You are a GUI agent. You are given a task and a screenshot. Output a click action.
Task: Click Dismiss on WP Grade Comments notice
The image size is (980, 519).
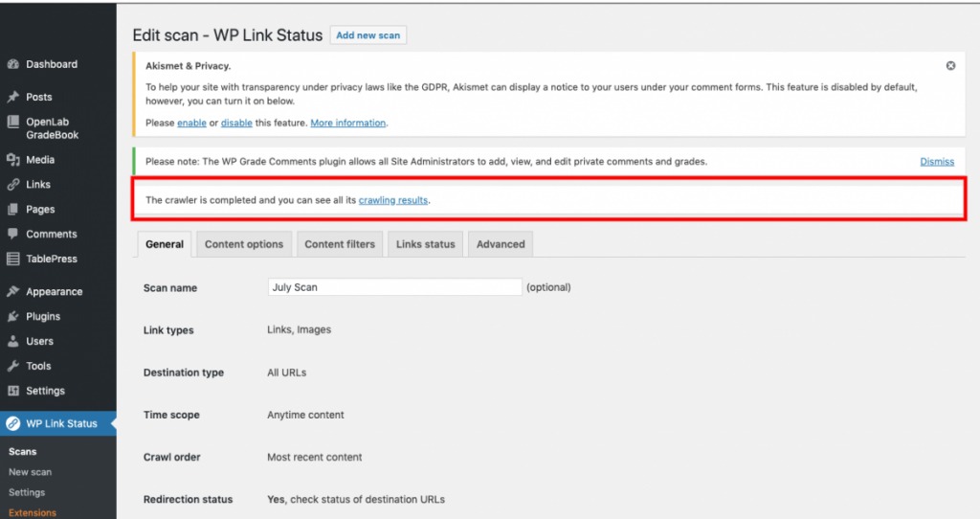(937, 161)
